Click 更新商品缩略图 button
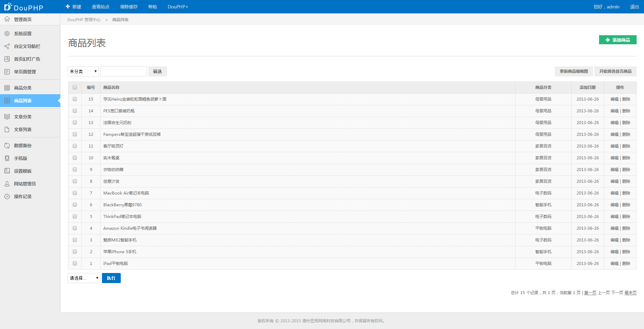The width and height of the screenshot is (644, 329). click(x=574, y=71)
